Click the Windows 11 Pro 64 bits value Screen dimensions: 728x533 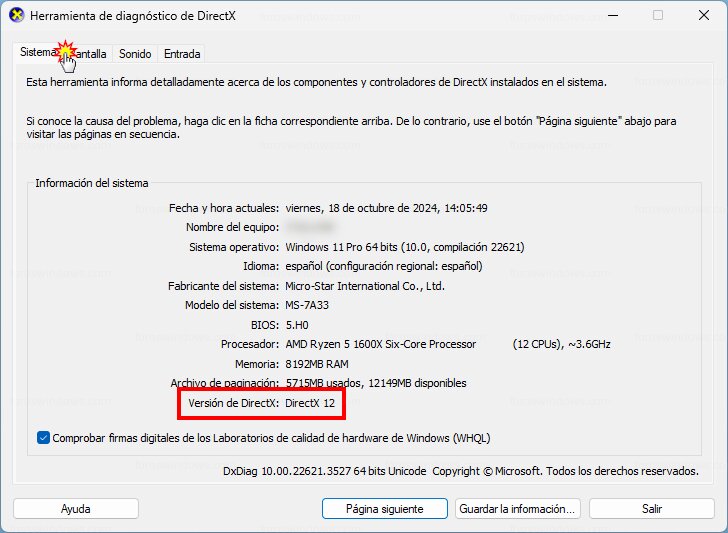click(x=405, y=247)
